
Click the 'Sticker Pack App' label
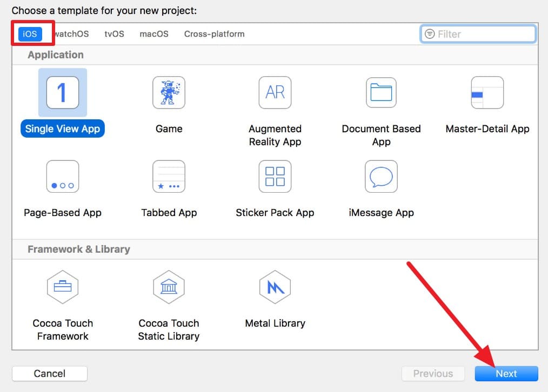pyautogui.click(x=275, y=213)
